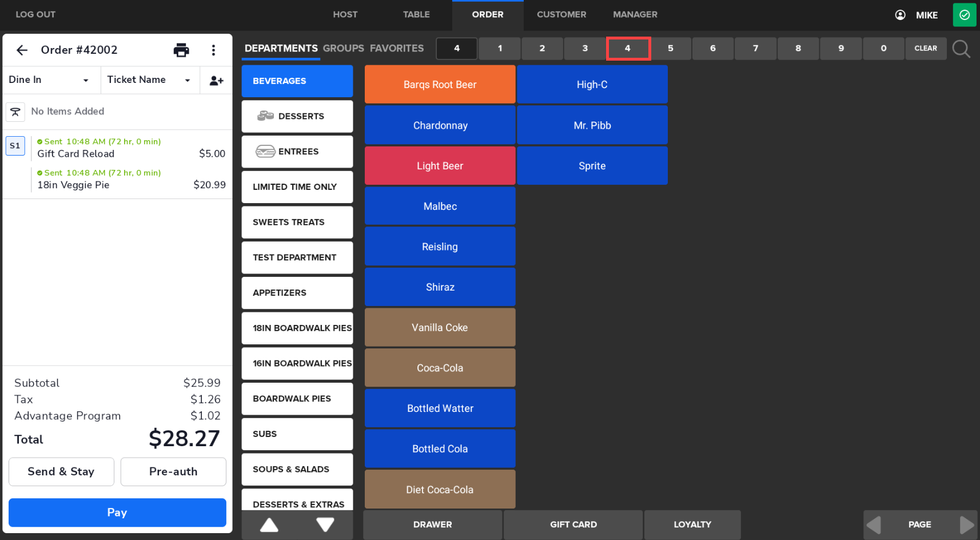Select the orange Barqs Root Beer tile
980x540 pixels.
point(440,85)
